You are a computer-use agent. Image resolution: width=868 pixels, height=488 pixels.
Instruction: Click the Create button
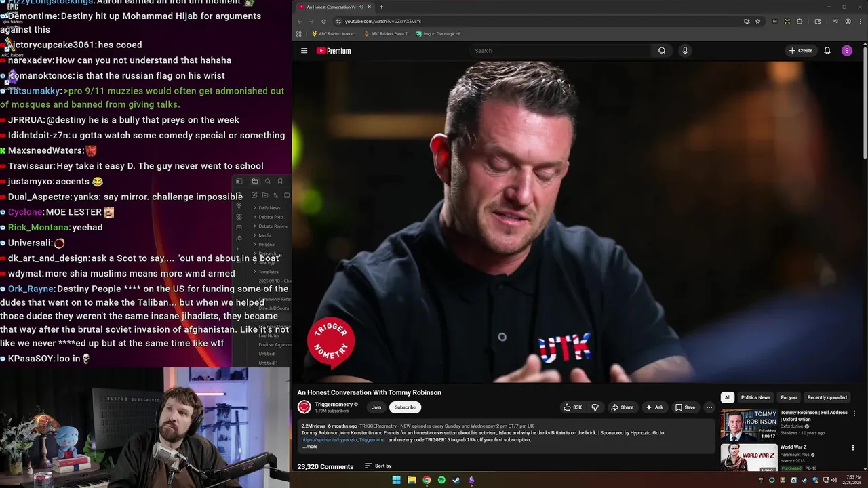[801, 51]
